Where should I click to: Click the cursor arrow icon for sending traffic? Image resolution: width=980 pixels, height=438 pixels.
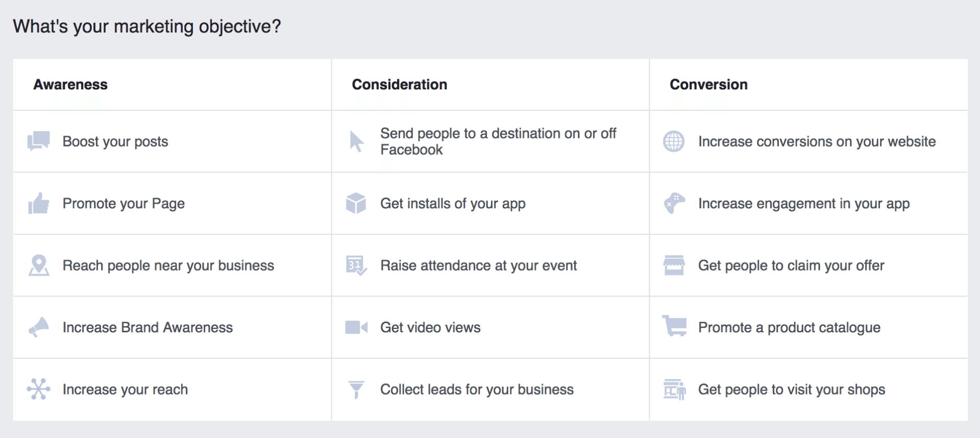point(356,141)
